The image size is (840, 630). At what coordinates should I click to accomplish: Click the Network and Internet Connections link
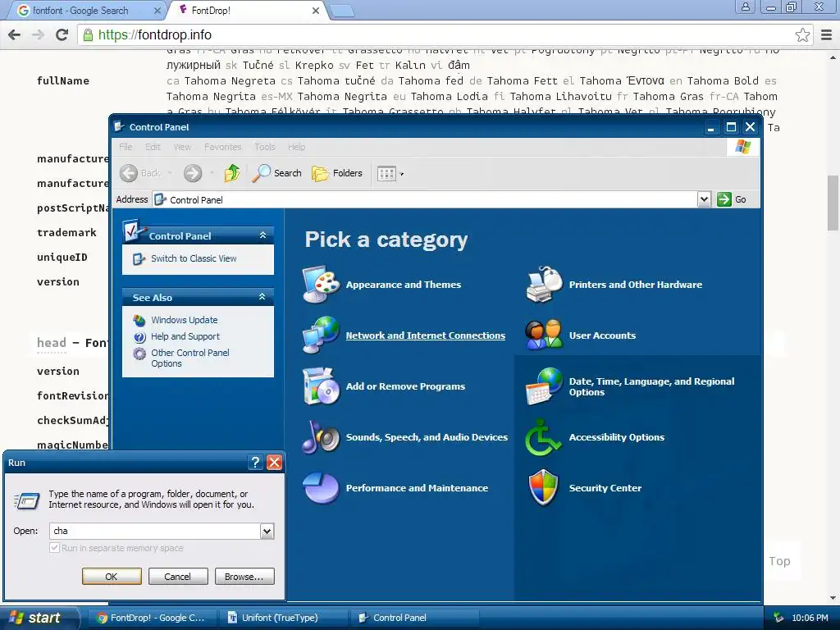point(426,336)
